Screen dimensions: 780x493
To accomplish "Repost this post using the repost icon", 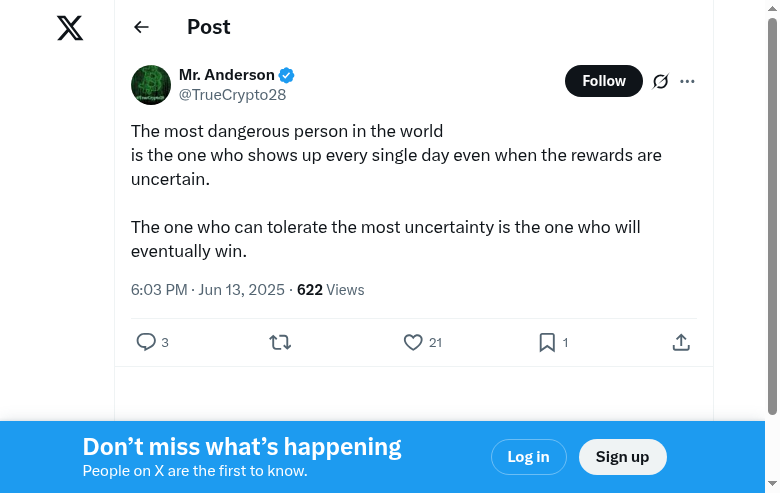I will (x=280, y=342).
